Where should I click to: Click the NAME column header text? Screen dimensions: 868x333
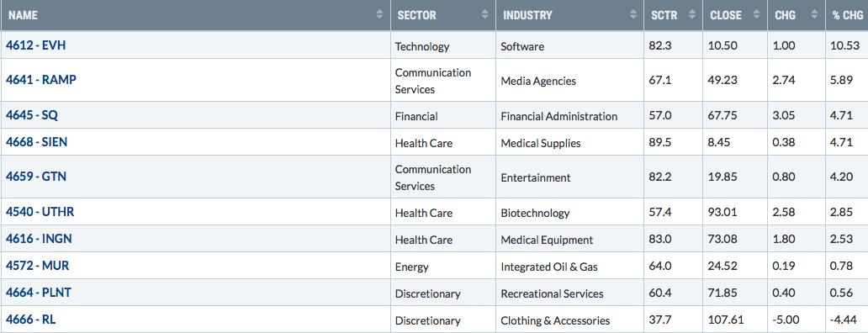[23, 15]
